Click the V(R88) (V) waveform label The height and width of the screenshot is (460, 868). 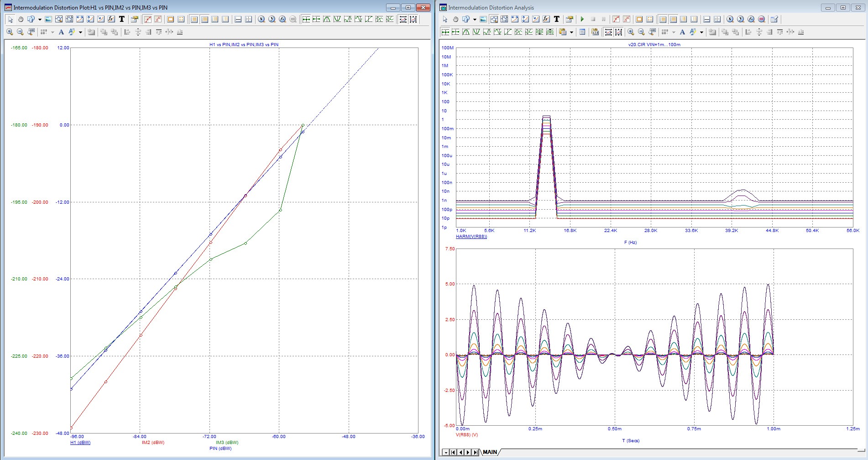coord(467,435)
